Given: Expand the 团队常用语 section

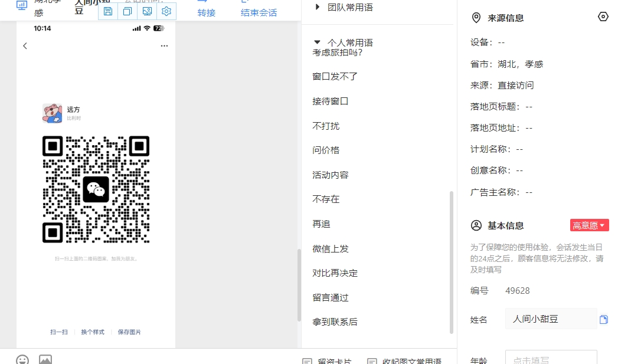Looking at the screenshot, I should 318,7.
